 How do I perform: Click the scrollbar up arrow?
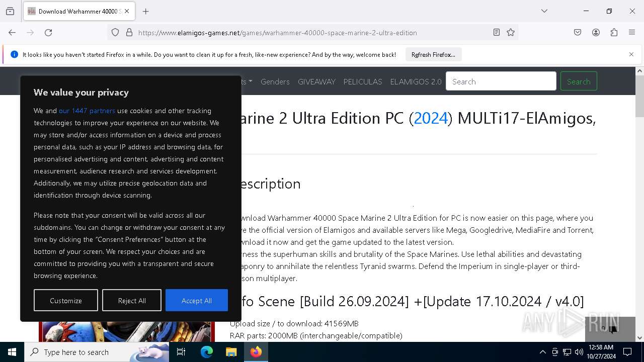pyautogui.click(x=639, y=71)
